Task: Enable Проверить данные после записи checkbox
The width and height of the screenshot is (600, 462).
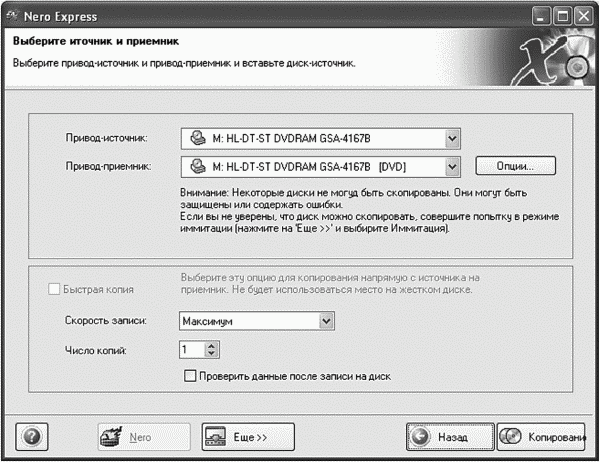Action: point(190,376)
